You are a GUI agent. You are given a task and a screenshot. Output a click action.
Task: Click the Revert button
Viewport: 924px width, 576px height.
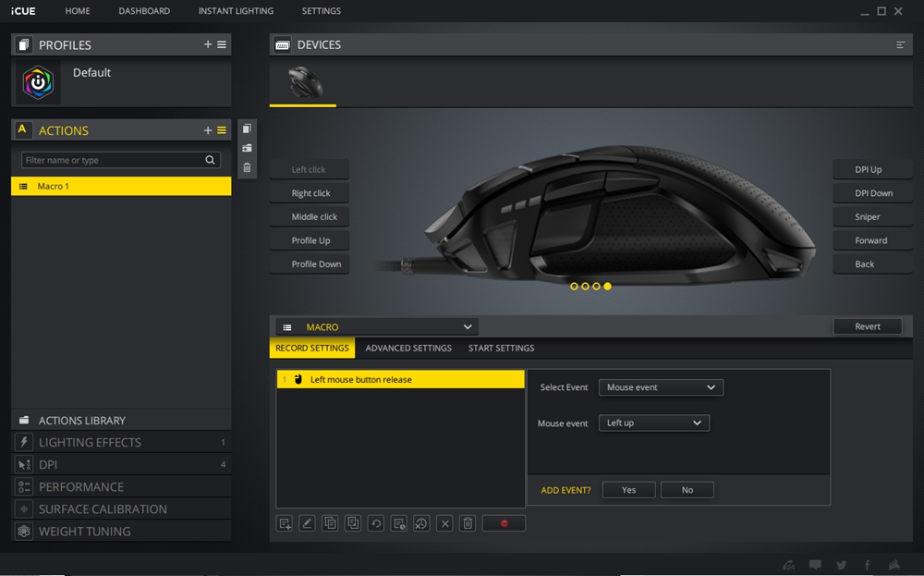pyautogui.click(x=867, y=326)
